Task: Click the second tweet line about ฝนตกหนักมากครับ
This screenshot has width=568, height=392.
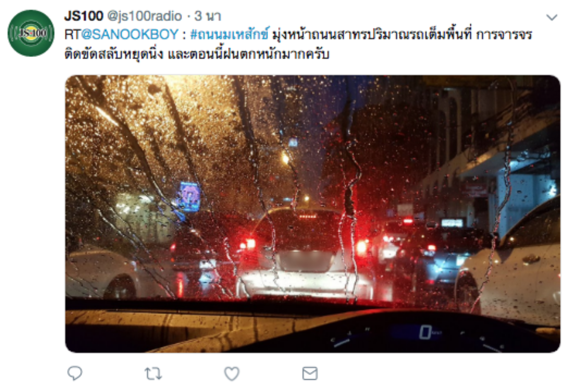Action: pyautogui.click(x=197, y=55)
